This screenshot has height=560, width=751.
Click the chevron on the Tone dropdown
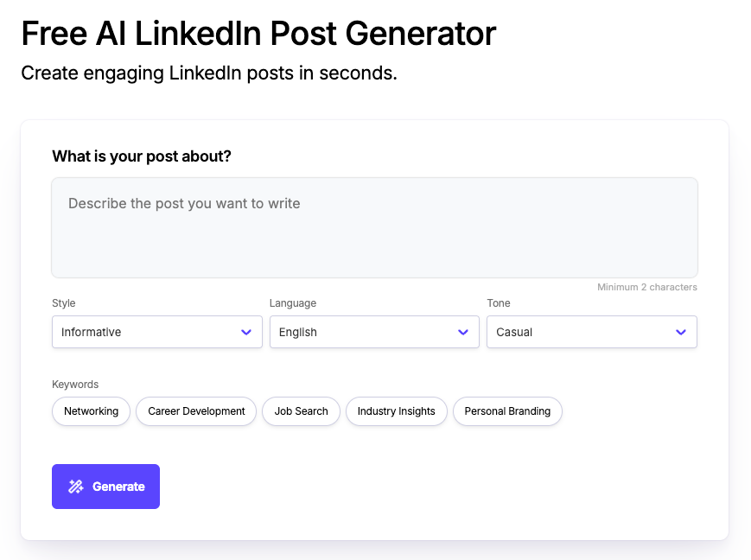pyautogui.click(x=682, y=332)
